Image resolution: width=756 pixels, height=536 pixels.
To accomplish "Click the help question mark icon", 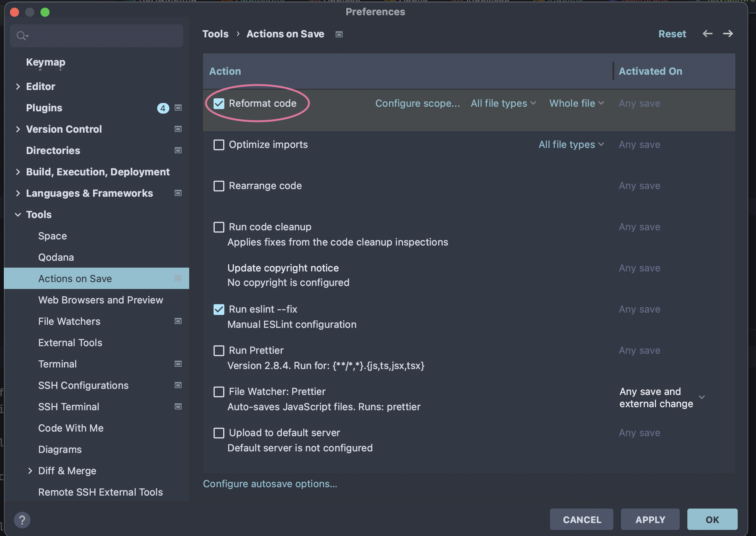I will tap(22, 520).
